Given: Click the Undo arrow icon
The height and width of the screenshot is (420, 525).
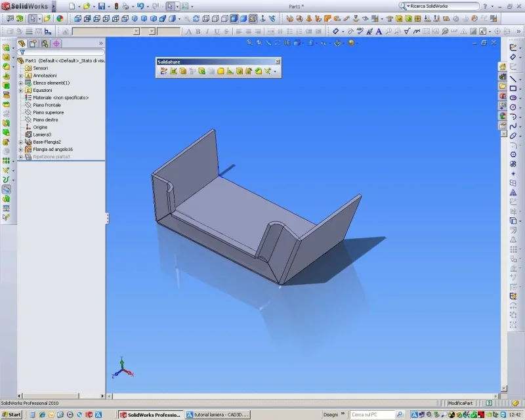Looking at the screenshot, I should [140, 6].
